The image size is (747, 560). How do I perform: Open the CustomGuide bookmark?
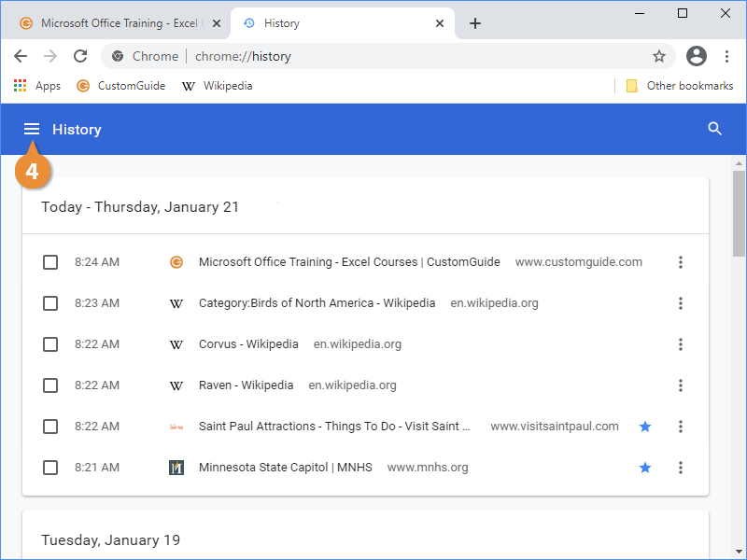(121, 86)
